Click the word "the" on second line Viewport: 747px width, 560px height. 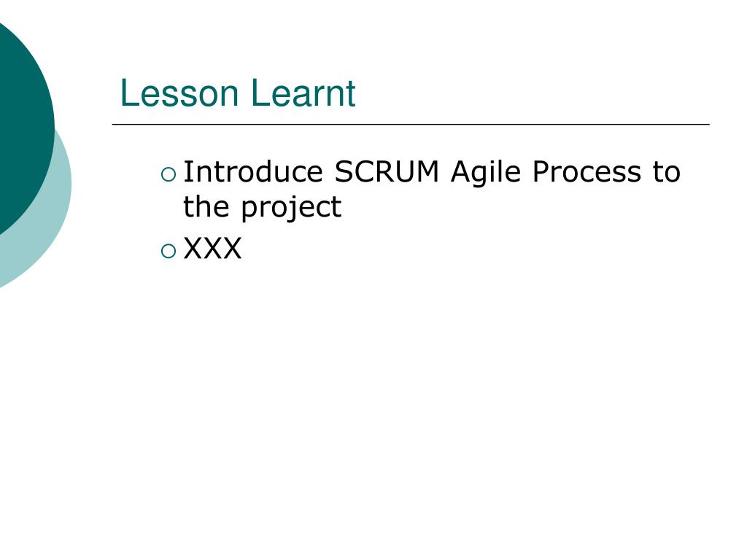click(x=206, y=206)
